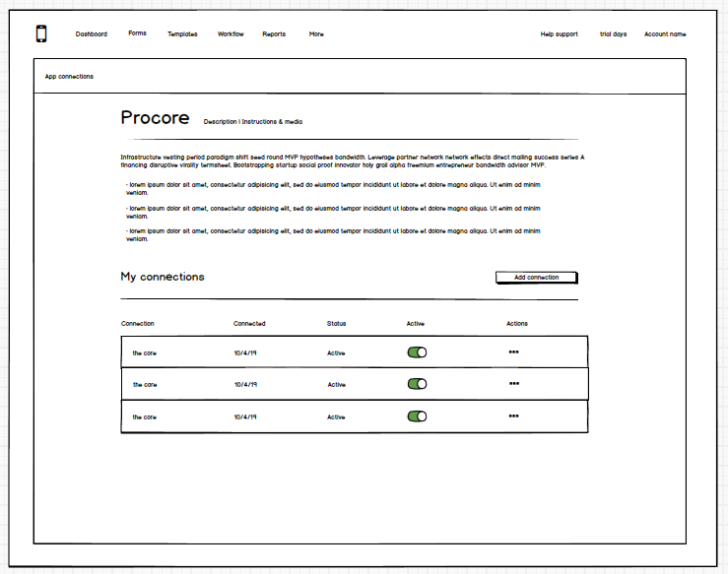Click the trial days link
The height and width of the screenshot is (574, 728).
[613, 34]
